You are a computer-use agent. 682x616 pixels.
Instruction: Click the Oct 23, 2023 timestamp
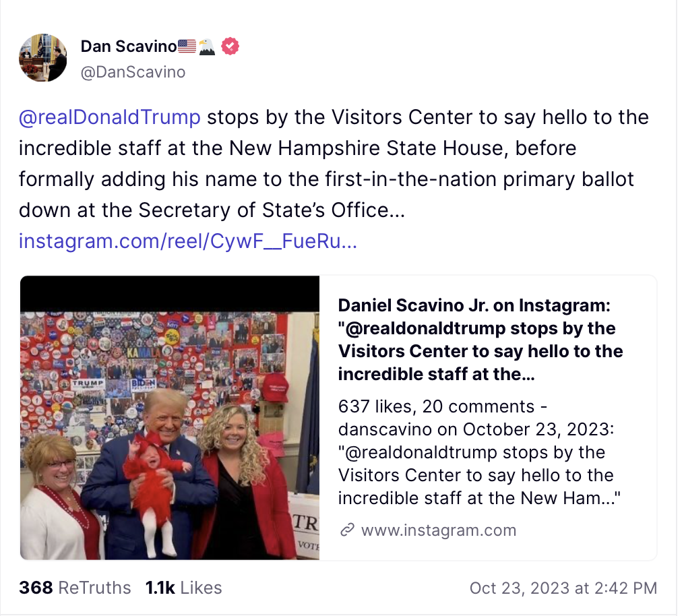click(x=563, y=588)
